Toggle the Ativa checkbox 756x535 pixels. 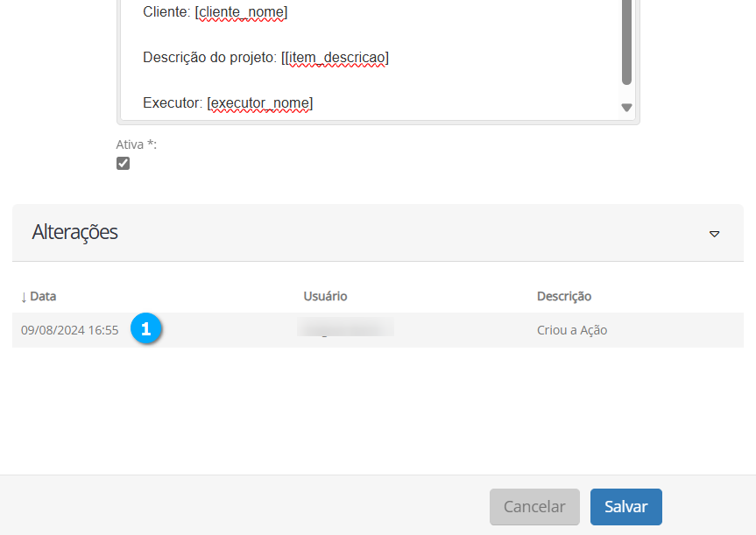(x=123, y=164)
